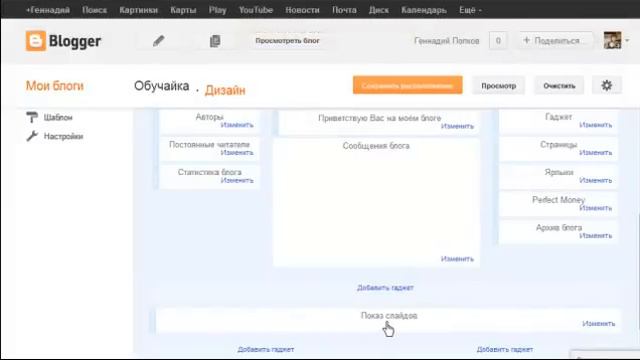Select the Страницы gadget title
The image size is (640, 360).
[558, 144]
